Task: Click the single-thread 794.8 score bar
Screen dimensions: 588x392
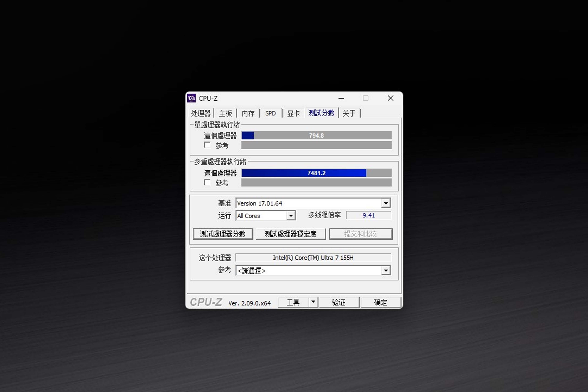Action: pos(317,135)
